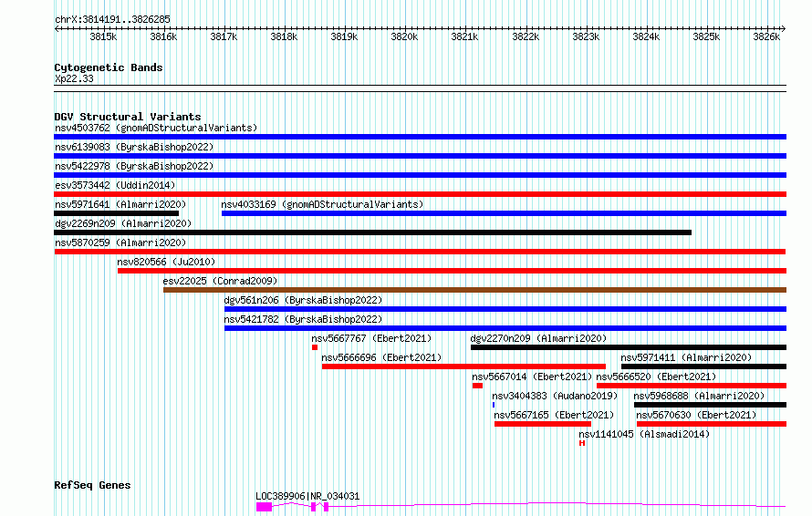Open nsv4033169 (gnomADStructuralVariants) label
Screen dimensions: 812x516
[x=322, y=204]
